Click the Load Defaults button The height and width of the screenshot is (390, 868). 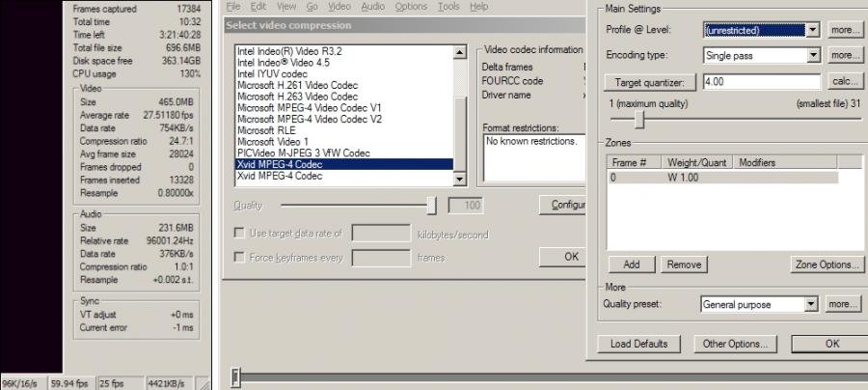point(638,344)
